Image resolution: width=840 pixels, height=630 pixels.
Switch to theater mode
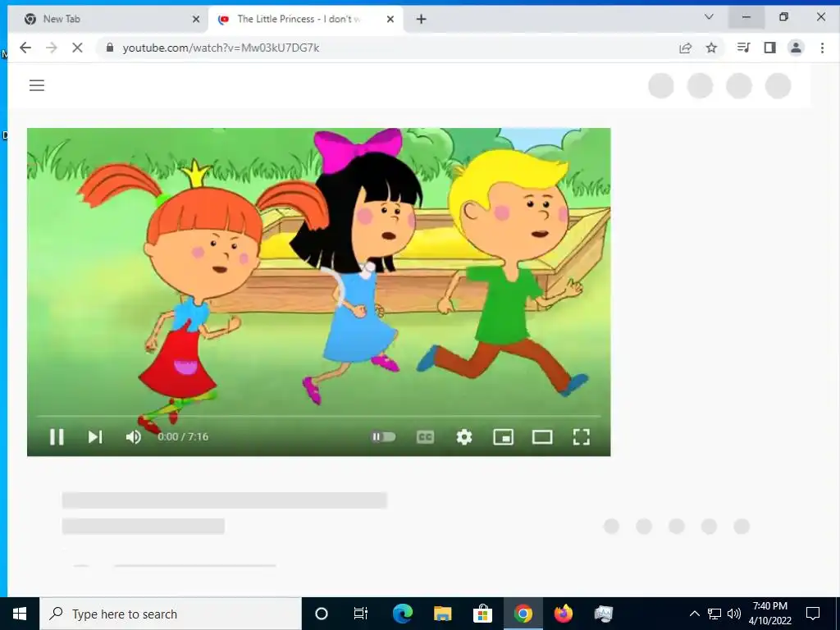point(542,437)
